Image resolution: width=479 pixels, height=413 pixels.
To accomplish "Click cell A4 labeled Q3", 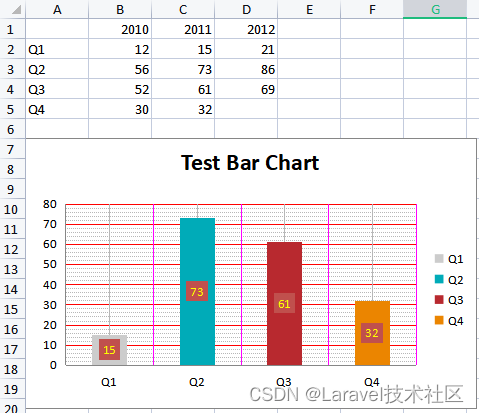I will (57, 89).
